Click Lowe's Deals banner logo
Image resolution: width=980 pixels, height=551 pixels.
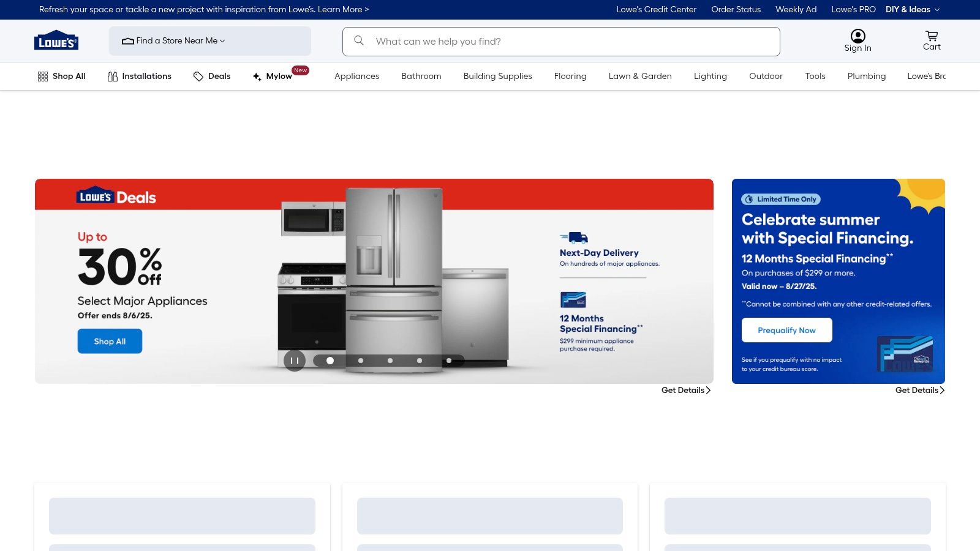coord(116,196)
